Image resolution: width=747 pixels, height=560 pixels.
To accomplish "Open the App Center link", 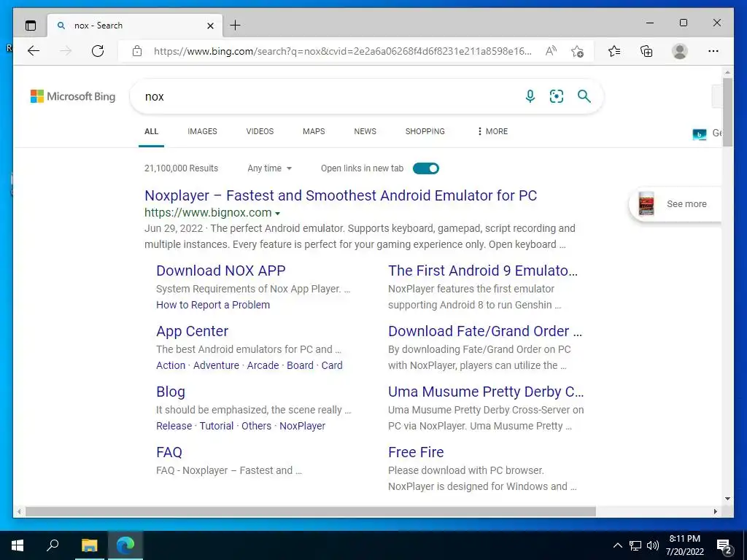I will [x=192, y=331].
